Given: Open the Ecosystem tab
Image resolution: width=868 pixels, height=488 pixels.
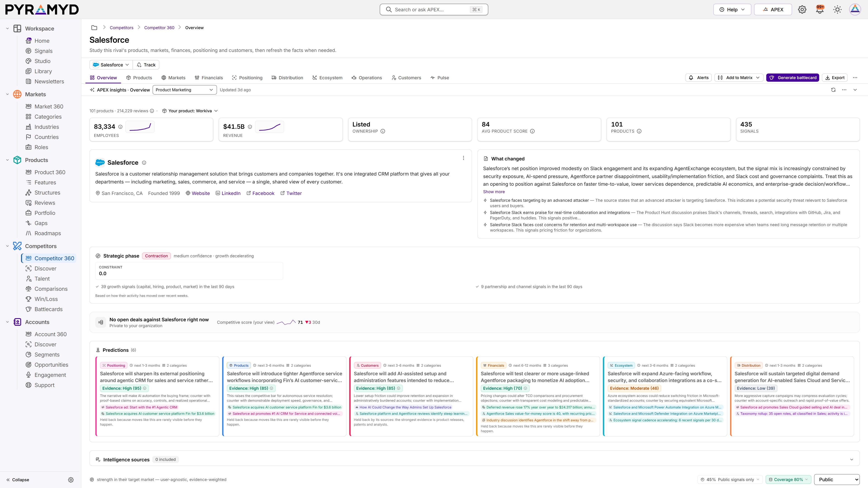Looking at the screenshot, I should (327, 78).
